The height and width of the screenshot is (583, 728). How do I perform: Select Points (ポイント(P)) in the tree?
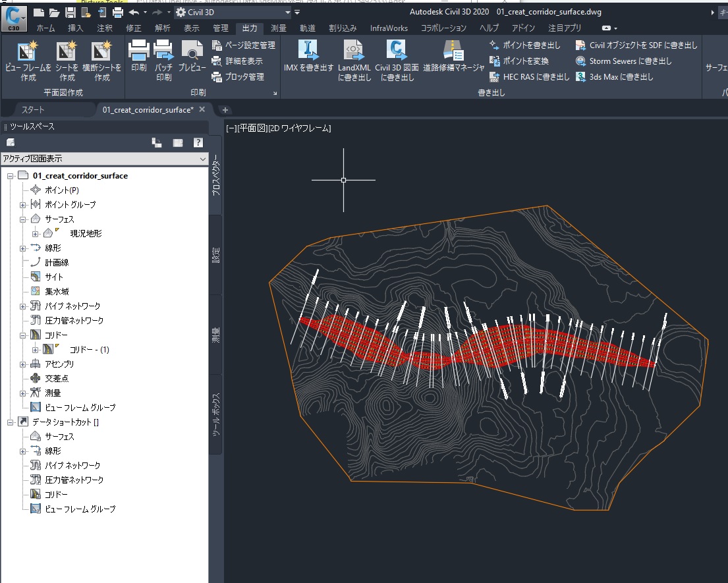point(61,190)
